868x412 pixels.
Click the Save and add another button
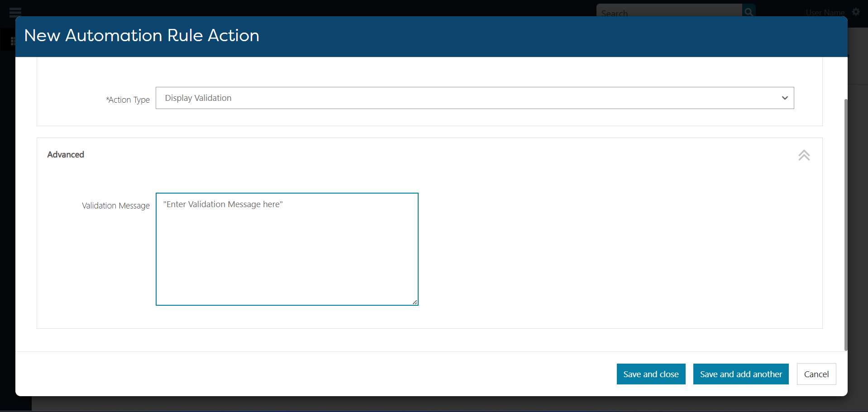click(741, 374)
